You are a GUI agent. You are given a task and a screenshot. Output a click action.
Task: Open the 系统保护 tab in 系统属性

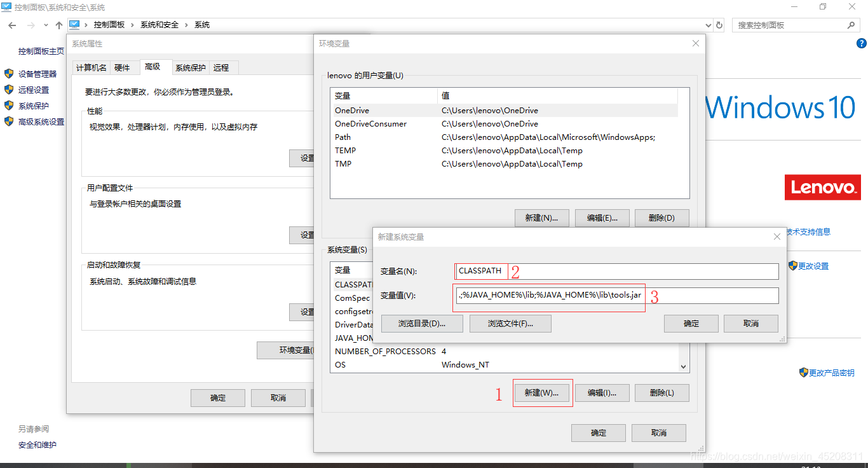190,68
